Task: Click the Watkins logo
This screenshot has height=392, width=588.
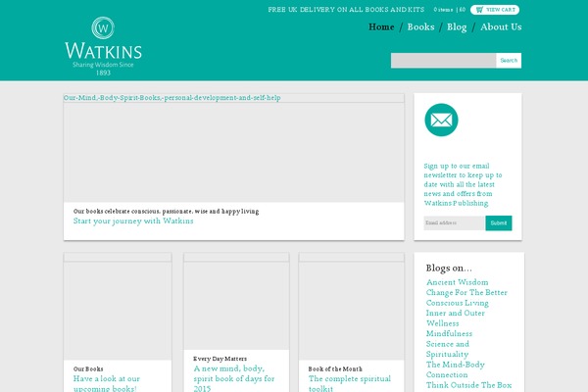Action: point(103,46)
